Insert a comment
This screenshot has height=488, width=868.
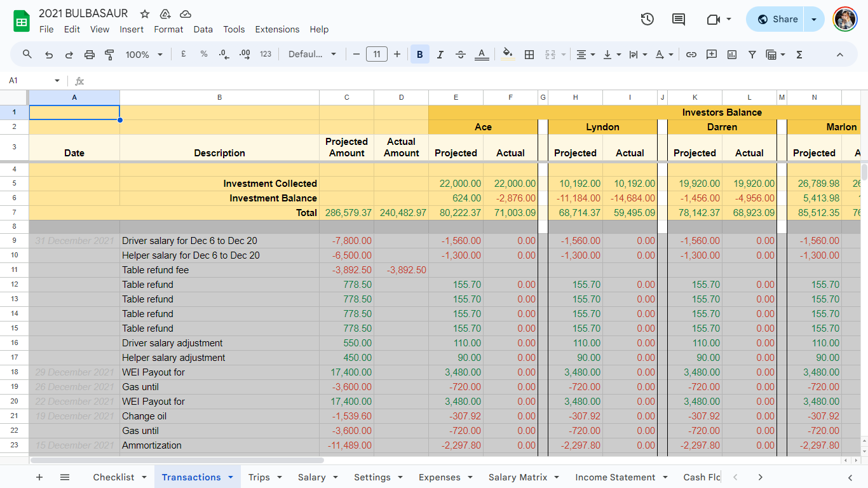point(712,55)
